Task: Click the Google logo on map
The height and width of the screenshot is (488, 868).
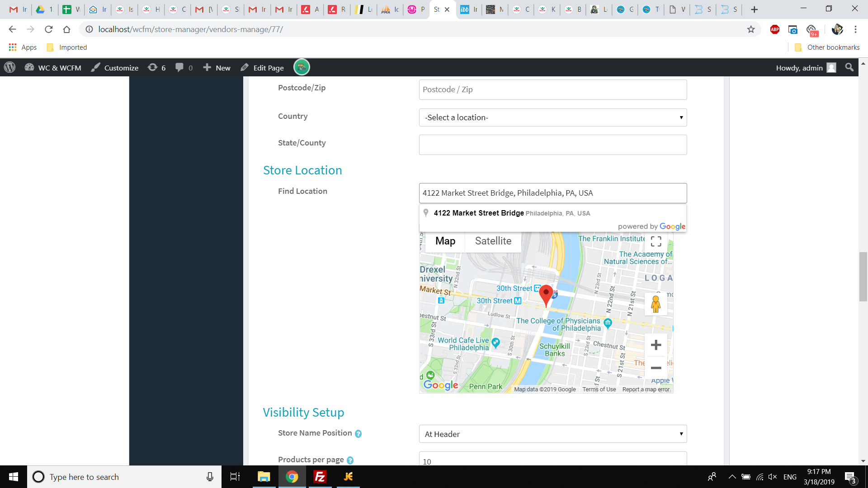Action: click(x=441, y=385)
